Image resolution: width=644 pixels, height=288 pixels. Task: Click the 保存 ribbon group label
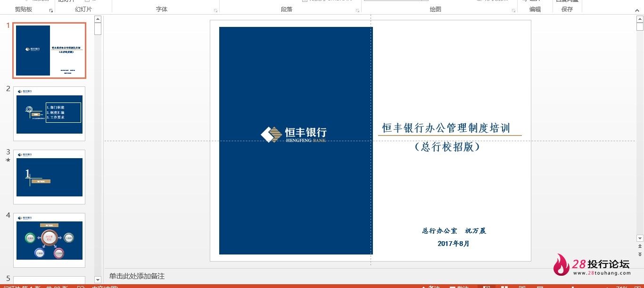pos(567,9)
